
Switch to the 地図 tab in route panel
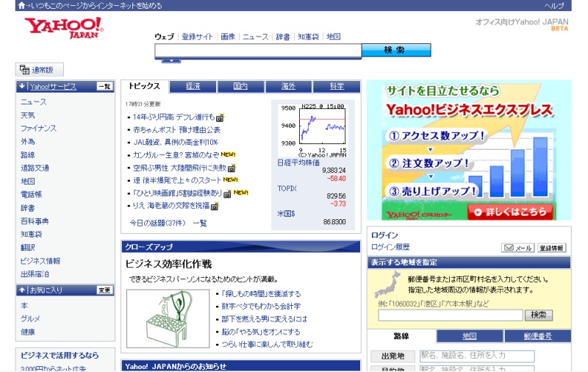pyautogui.click(x=470, y=336)
